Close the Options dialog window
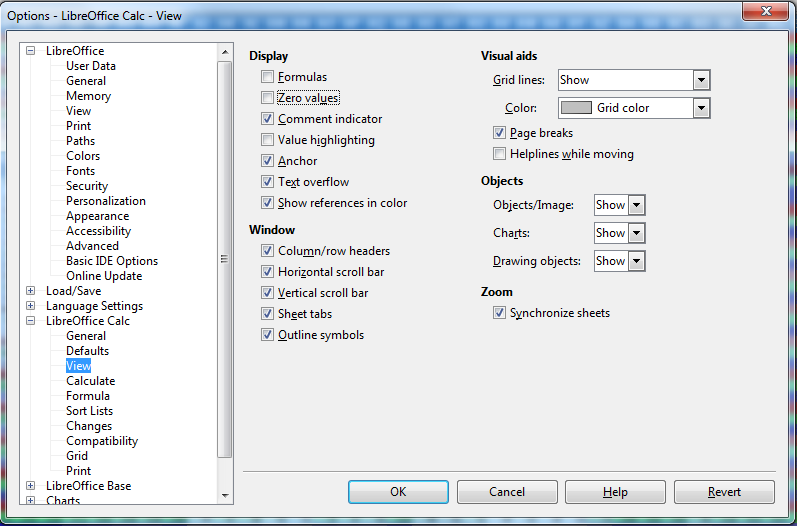The width and height of the screenshot is (797, 526). 766,11
